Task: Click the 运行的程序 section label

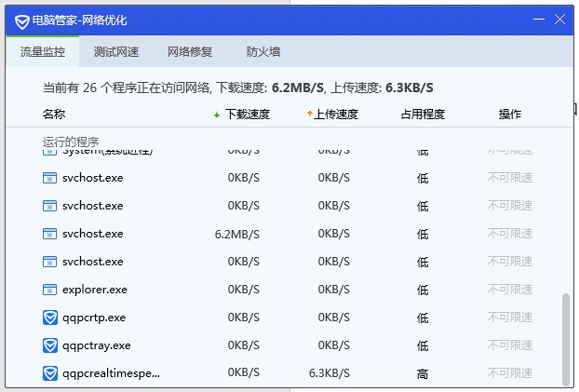Action: [71, 142]
